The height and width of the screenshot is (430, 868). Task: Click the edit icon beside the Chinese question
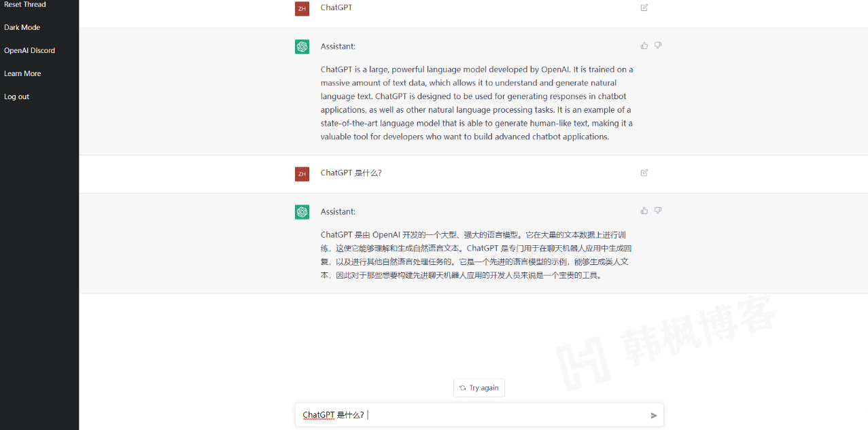[x=644, y=173]
